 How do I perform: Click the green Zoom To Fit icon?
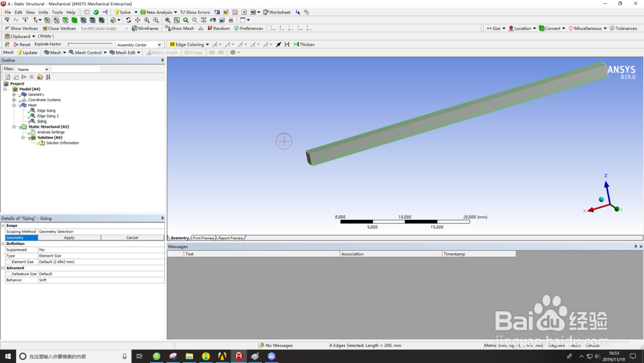coord(185,20)
